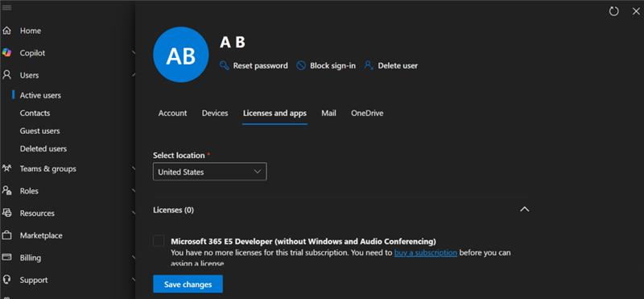Follow the buy a subscription link
This screenshot has height=299, width=644.
click(x=426, y=252)
